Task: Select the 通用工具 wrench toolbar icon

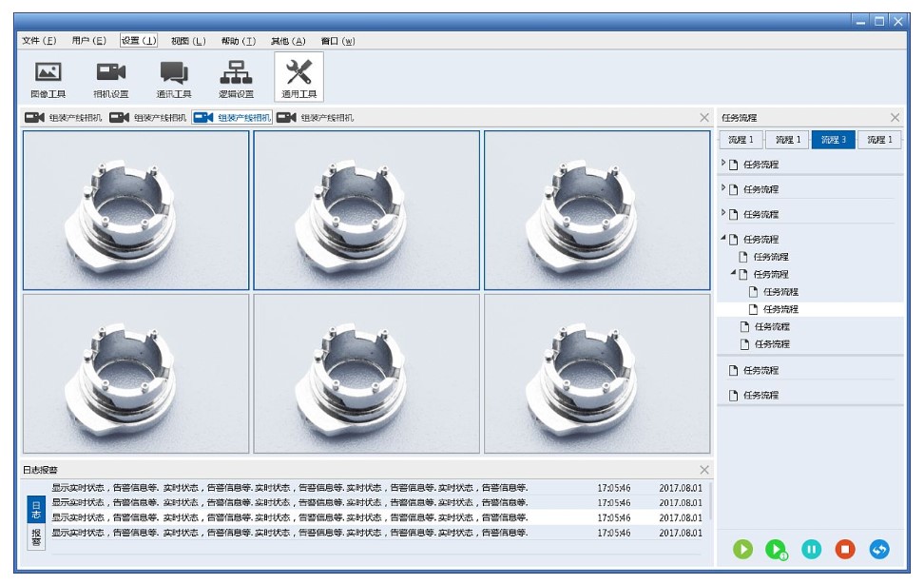Action: click(x=298, y=77)
